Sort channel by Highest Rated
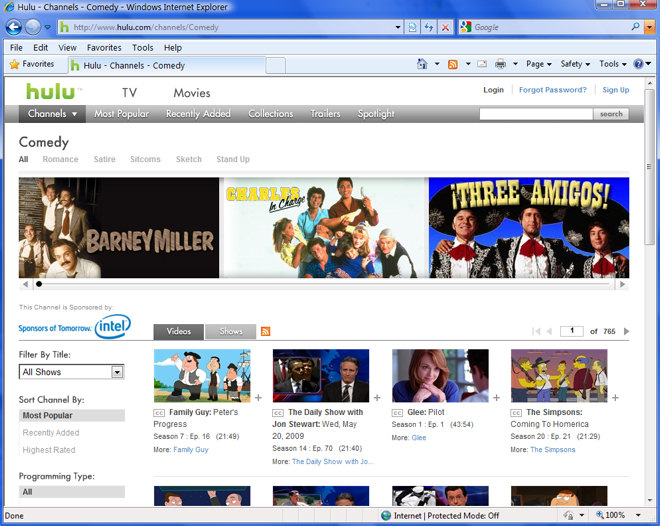660x526 pixels. (49, 450)
